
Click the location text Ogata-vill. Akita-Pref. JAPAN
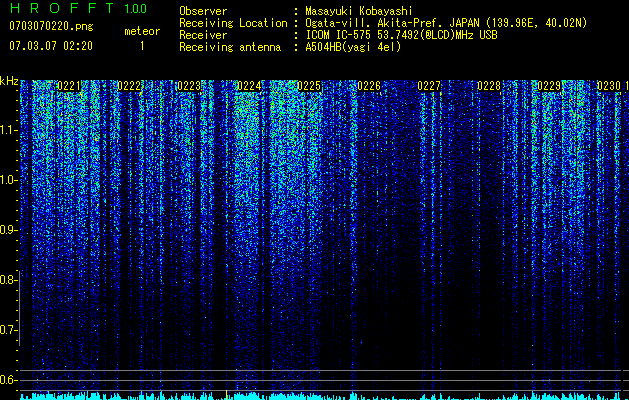(391, 23)
